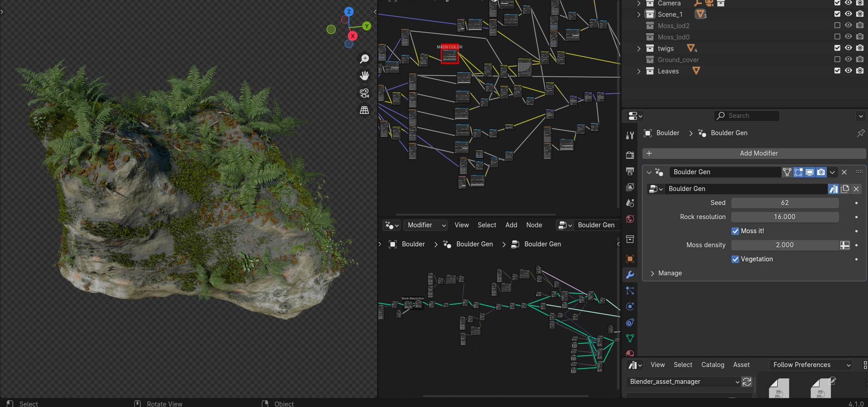The height and width of the screenshot is (407, 868).
Task: Click the Moss density value slider
Action: click(x=785, y=245)
